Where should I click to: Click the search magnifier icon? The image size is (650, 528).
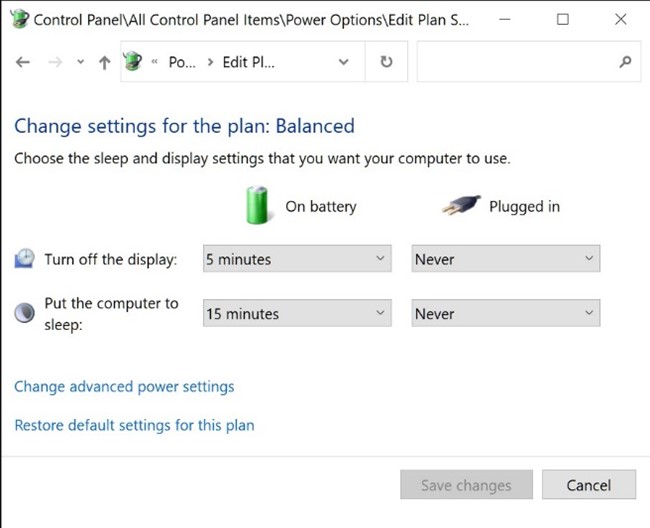625,62
